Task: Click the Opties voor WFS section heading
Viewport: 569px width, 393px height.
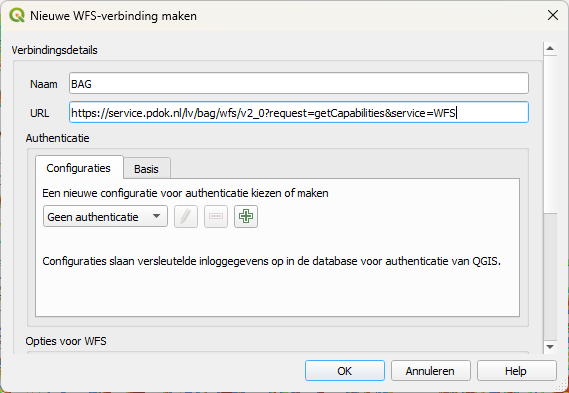Action: click(66, 341)
